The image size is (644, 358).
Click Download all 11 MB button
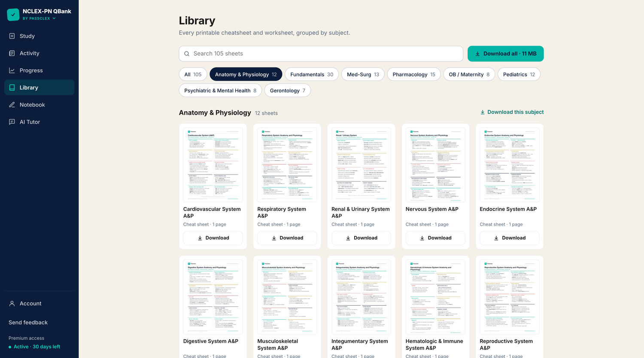pos(506,54)
